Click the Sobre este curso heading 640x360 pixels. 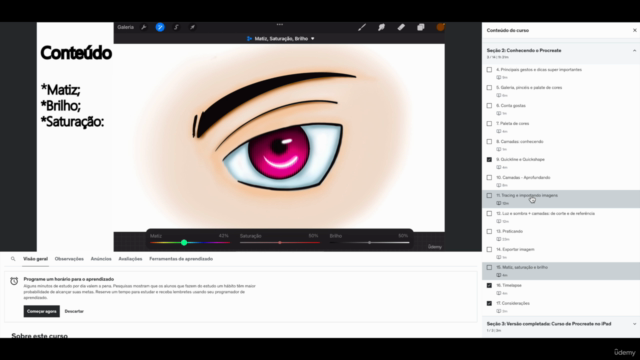click(40, 336)
